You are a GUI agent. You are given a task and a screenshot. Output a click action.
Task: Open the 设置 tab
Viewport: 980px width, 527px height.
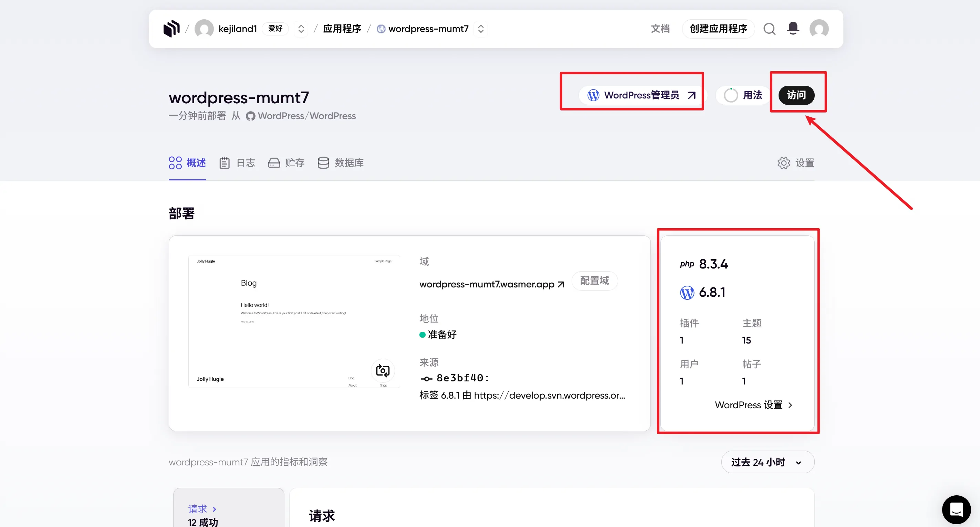pos(795,163)
